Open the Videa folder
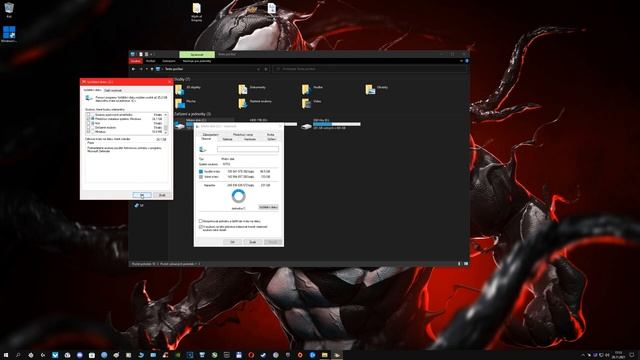This screenshot has width=640, height=360. coord(306,103)
